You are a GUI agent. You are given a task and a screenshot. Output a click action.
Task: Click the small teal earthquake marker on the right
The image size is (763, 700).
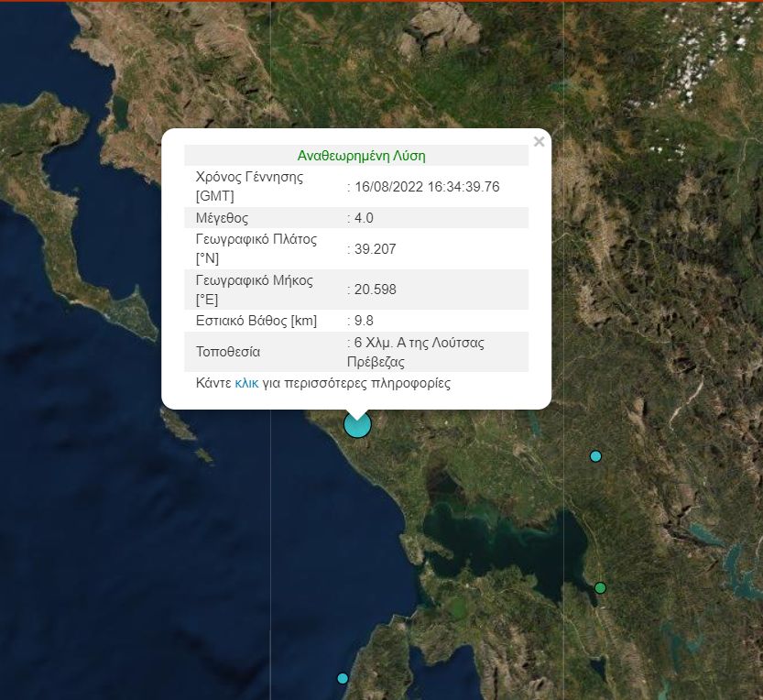click(595, 456)
